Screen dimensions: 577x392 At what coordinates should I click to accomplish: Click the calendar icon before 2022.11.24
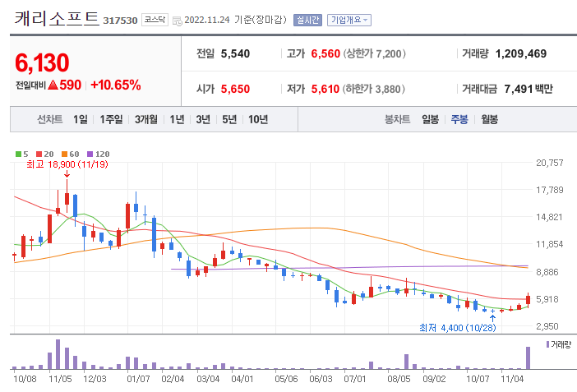pyautogui.click(x=178, y=21)
